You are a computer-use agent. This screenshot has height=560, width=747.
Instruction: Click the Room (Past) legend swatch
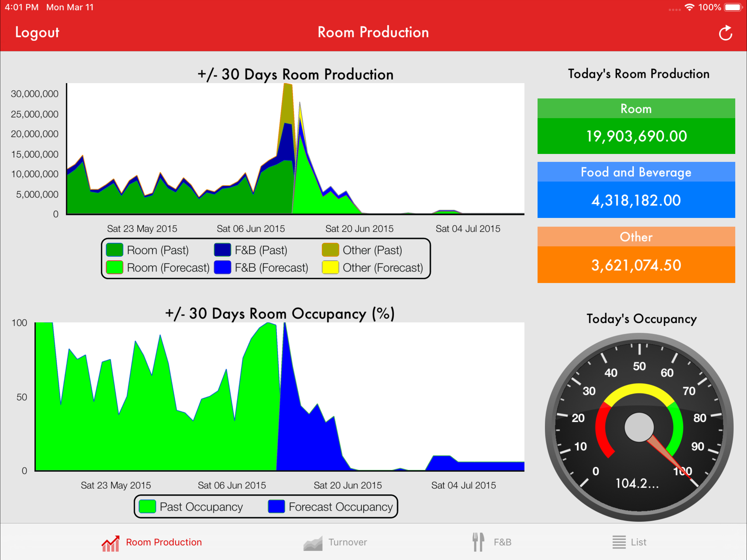pyautogui.click(x=115, y=250)
